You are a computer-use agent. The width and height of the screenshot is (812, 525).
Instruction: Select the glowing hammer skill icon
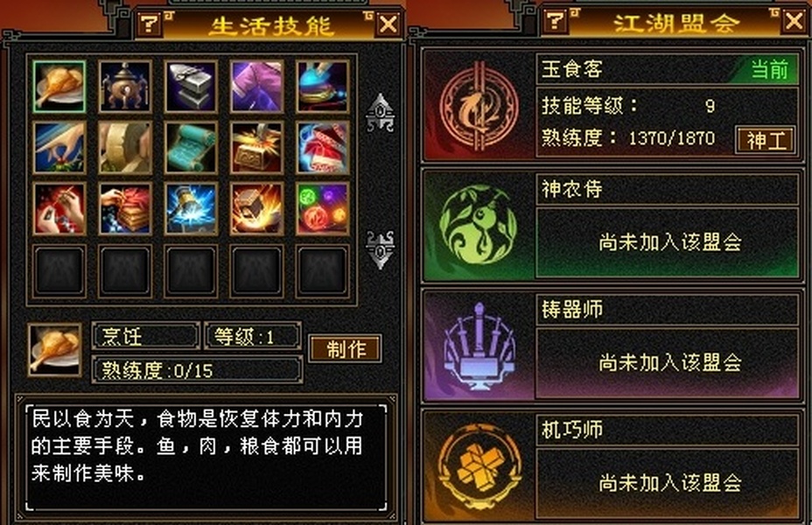coord(191,208)
